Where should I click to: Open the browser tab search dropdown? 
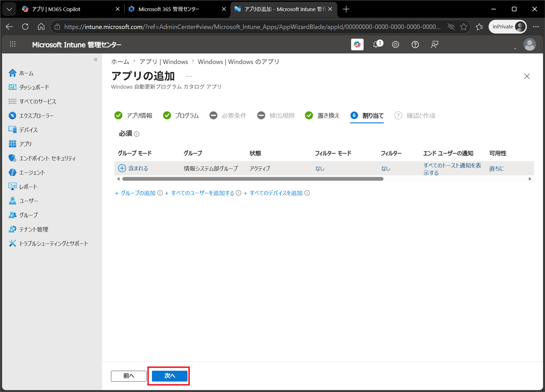tap(9, 9)
